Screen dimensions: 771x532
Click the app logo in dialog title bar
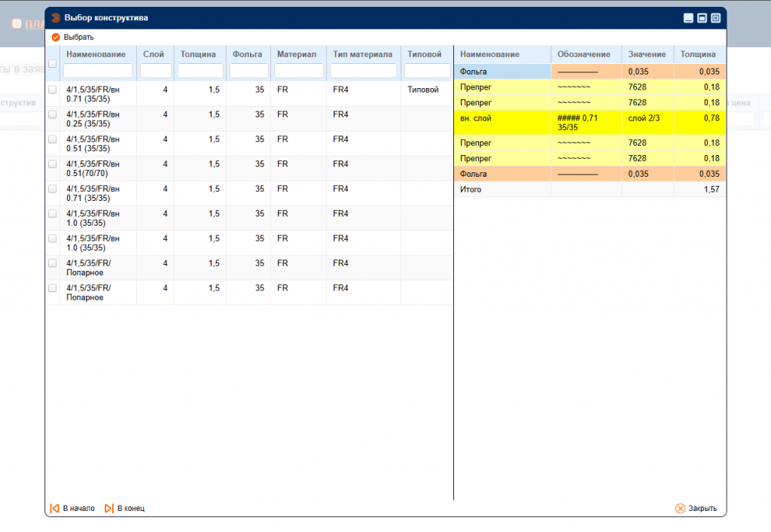click(x=56, y=17)
